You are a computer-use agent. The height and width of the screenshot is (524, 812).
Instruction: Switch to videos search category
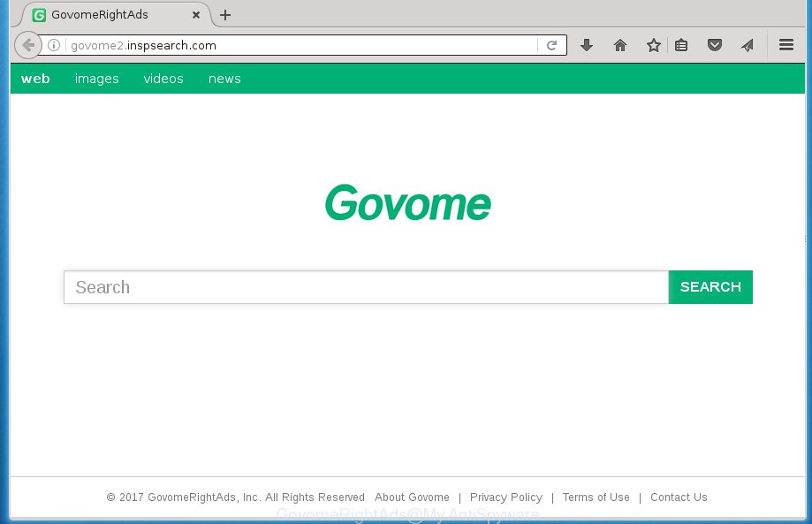point(163,79)
